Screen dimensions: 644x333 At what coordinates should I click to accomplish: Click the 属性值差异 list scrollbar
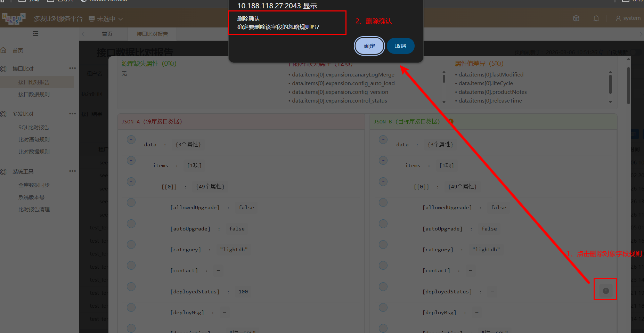point(610,84)
